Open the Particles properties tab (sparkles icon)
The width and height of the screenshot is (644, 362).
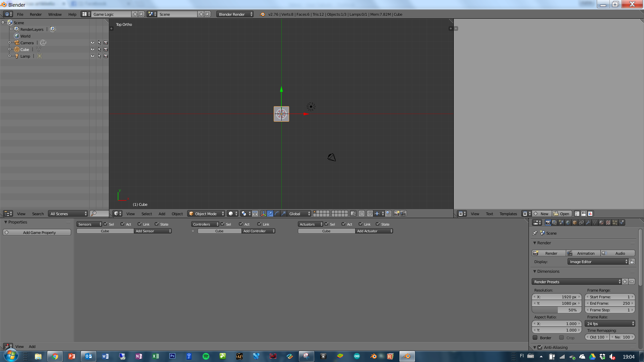coord(615,223)
